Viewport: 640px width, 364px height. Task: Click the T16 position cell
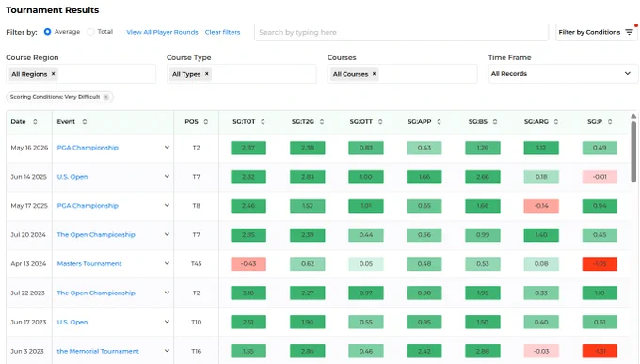(x=197, y=351)
